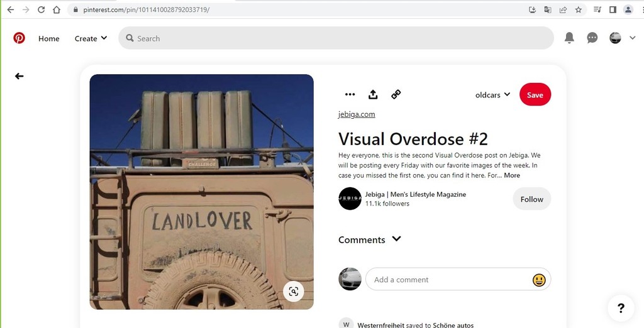Click the browser address bar URL
The height and width of the screenshot is (328, 644).
[146, 9]
